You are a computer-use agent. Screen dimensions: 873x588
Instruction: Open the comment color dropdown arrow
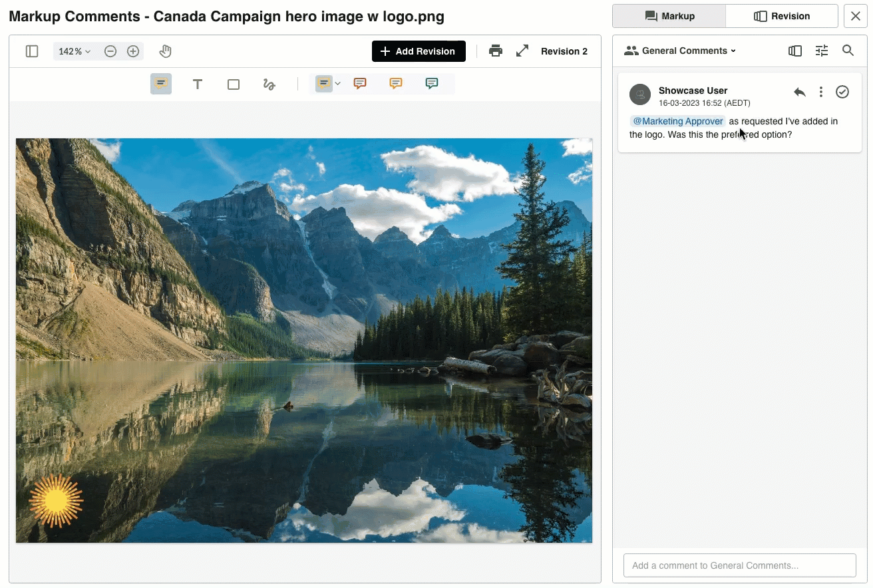coord(338,84)
